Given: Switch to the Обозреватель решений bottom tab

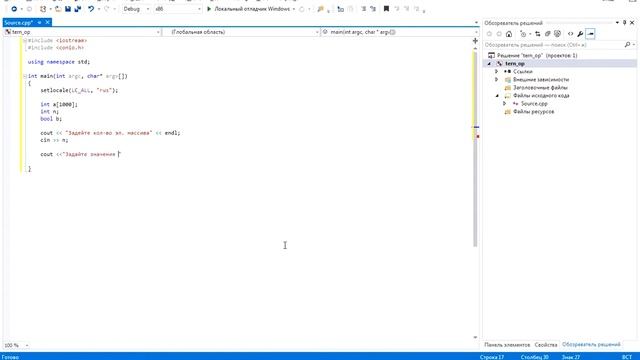Looking at the screenshot, I should point(591,345).
